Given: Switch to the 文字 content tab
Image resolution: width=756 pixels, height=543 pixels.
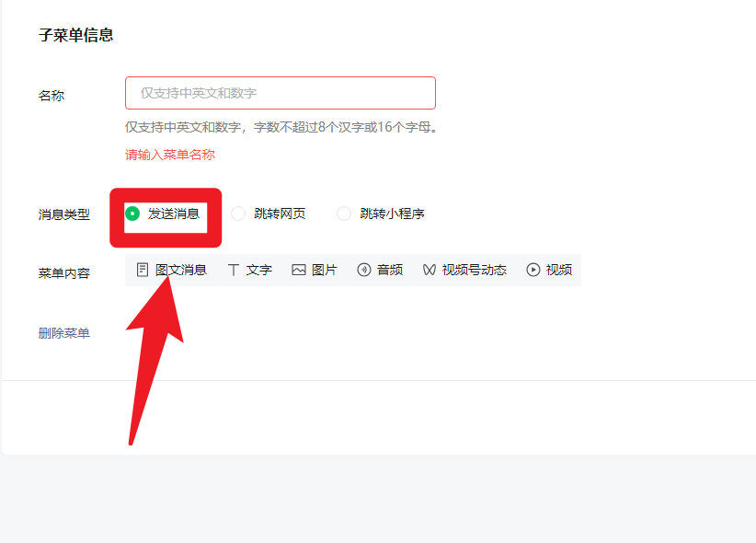Looking at the screenshot, I should point(250,270).
